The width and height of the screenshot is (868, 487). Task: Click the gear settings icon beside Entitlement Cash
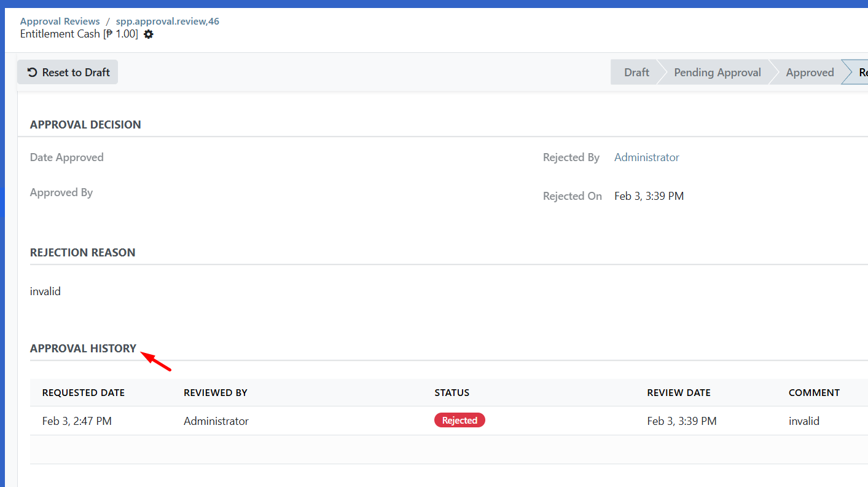(149, 34)
